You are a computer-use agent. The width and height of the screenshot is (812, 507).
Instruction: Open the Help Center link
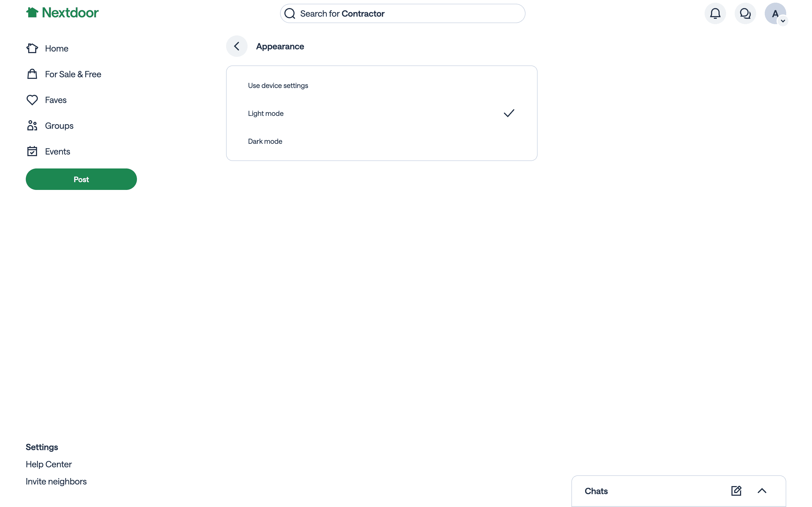point(49,464)
